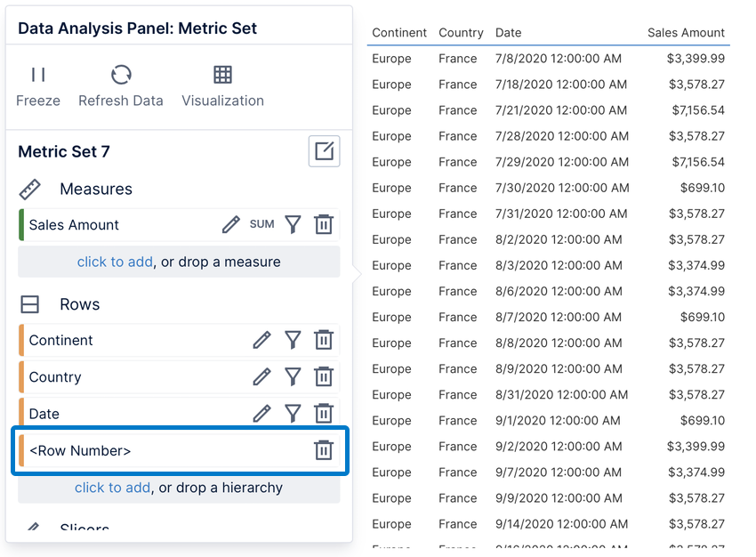Open the Visualization picker

pyautogui.click(x=222, y=76)
